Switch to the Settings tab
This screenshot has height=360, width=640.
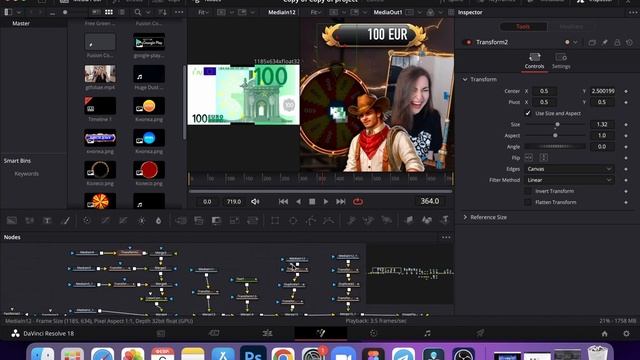561,60
